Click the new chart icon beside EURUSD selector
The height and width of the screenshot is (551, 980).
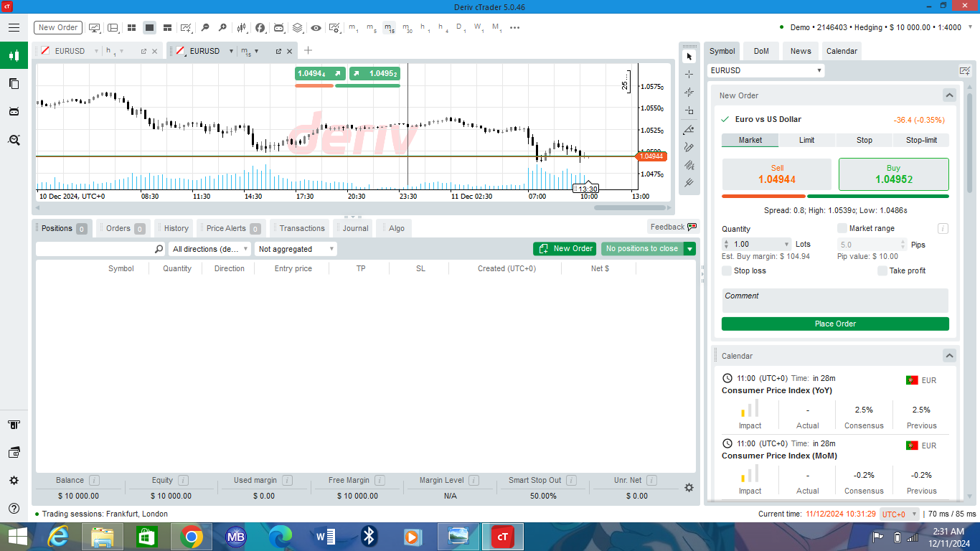coord(965,70)
